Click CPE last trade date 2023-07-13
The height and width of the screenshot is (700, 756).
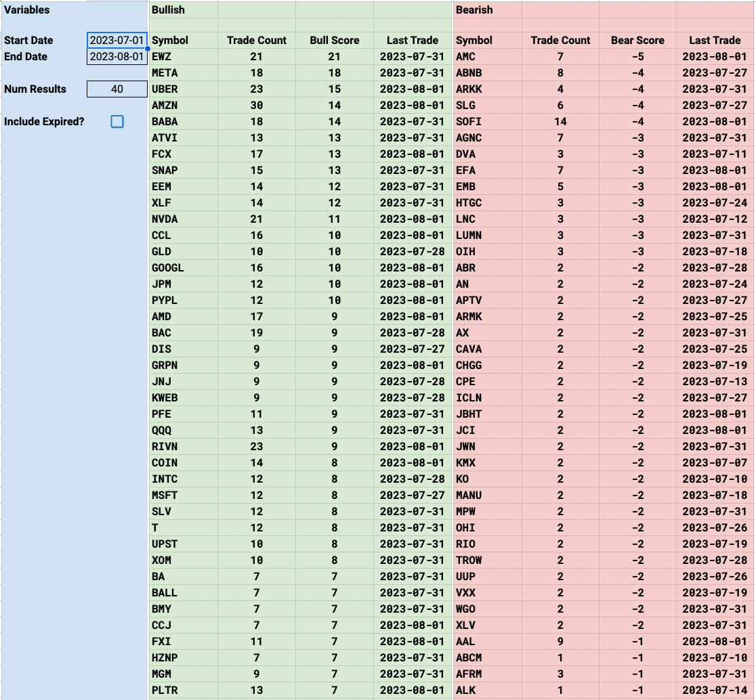(x=715, y=382)
